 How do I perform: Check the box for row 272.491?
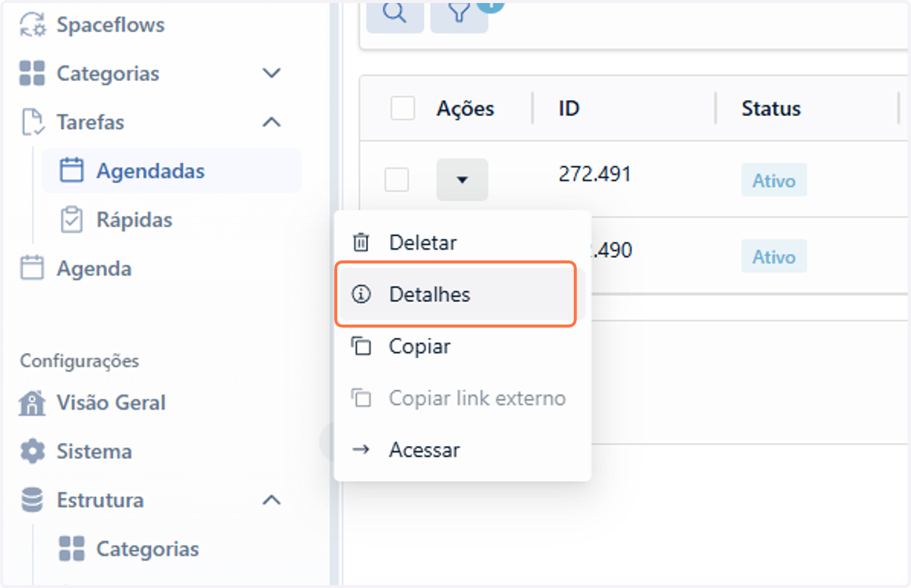pyautogui.click(x=396, y=181)
